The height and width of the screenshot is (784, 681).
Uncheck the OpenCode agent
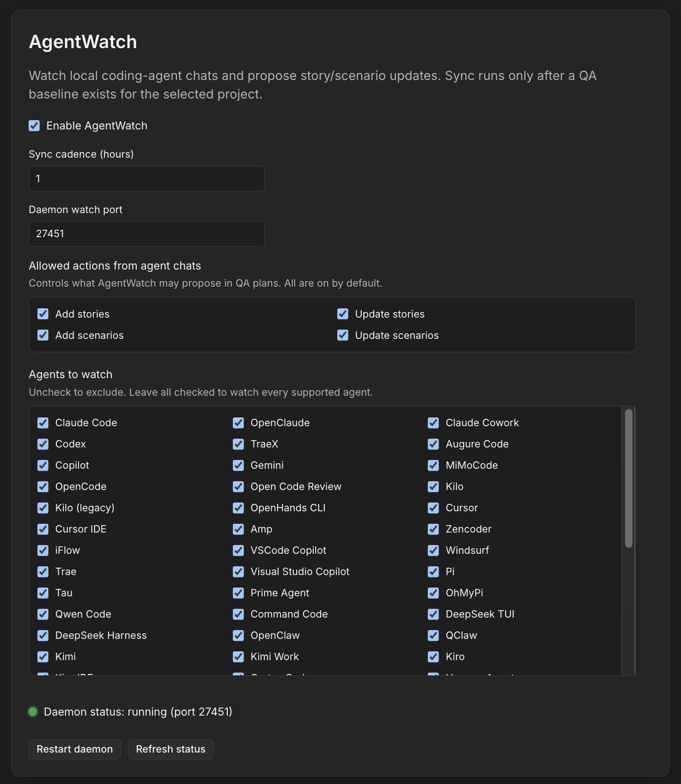click(x=43, y=487)
